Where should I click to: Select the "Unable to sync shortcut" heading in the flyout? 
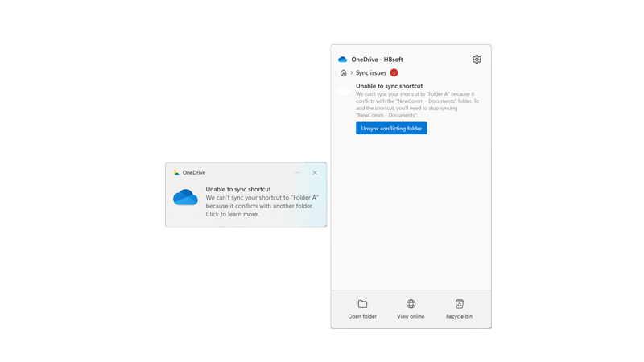point(389,86)
